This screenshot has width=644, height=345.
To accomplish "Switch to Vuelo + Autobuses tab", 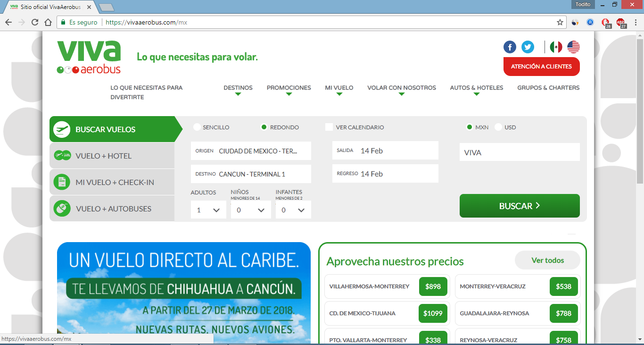I will (112, 209).
